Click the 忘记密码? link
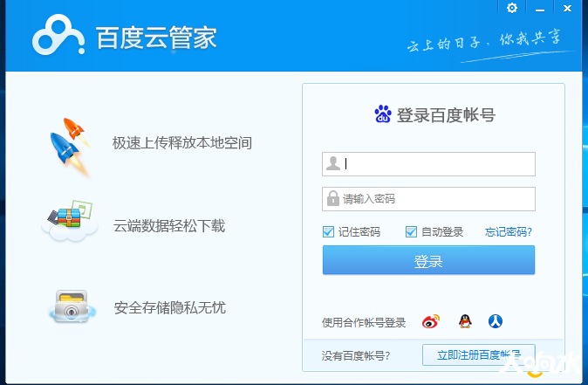The height and width of the screenshot is (385, 588). (x=509, y=232)
